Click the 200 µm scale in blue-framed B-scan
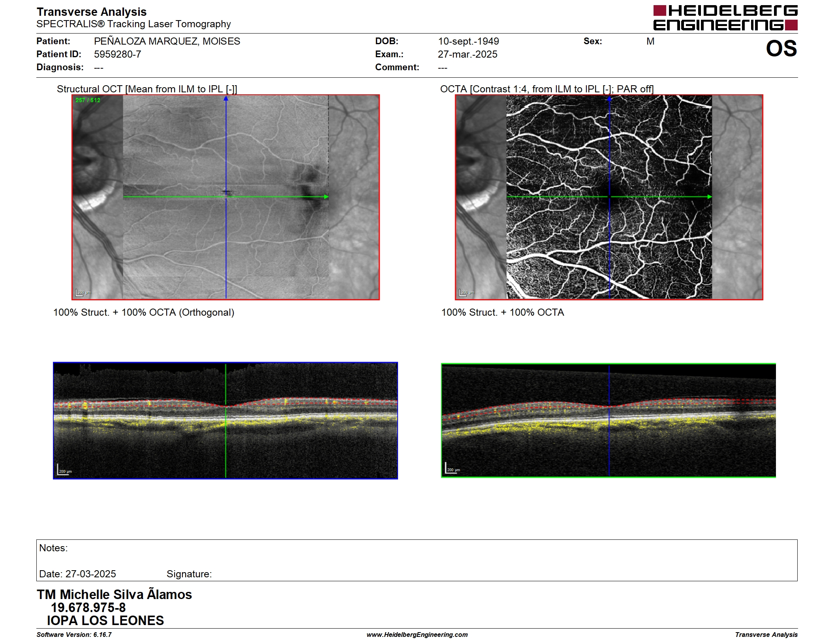The height and width of the screenshot is (644, 834). (64, 470)
